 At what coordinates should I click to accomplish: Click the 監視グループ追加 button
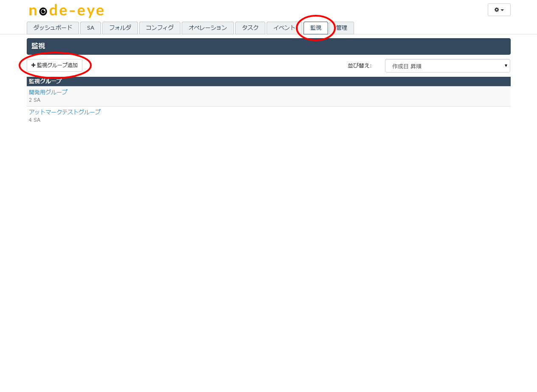tap(54, 65)
